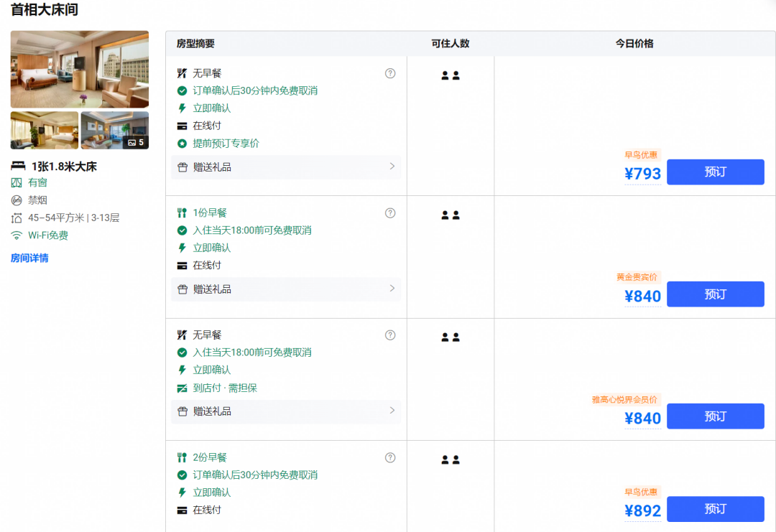776x532 pixels.
Task: Click the guest occupancy icon in the 2份早餐 row
Action: [451, 459]
